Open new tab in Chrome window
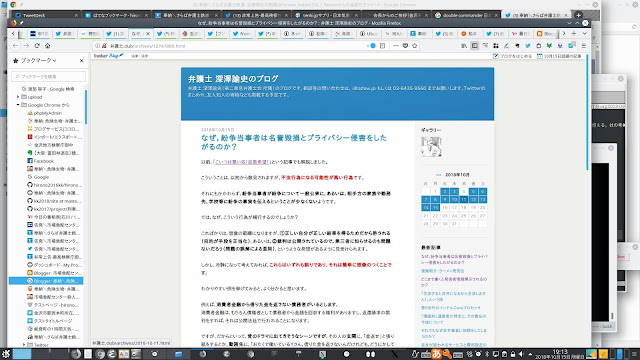The image size is (640, 360). click(x=578, y=15)
